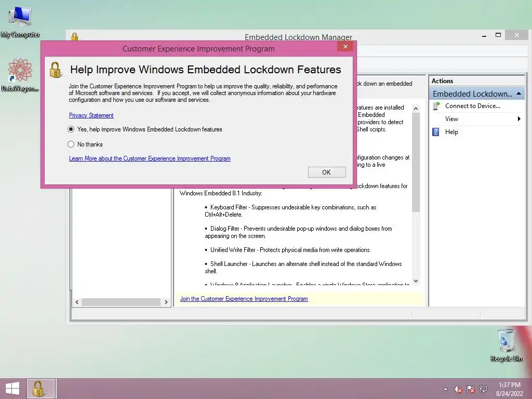532x399 pixels.
Task: Click the content pane vertical scrollbar thumb
Action: (416, 162)
